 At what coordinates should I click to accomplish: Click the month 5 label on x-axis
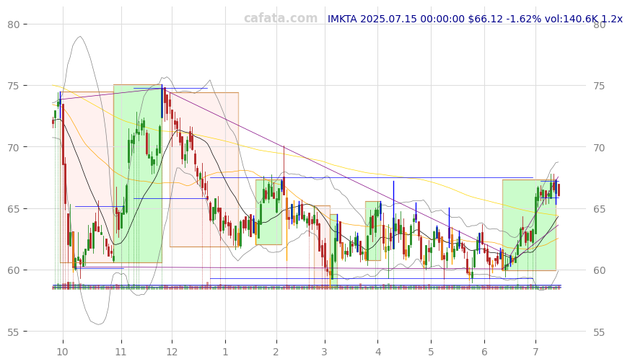[431, 352]
